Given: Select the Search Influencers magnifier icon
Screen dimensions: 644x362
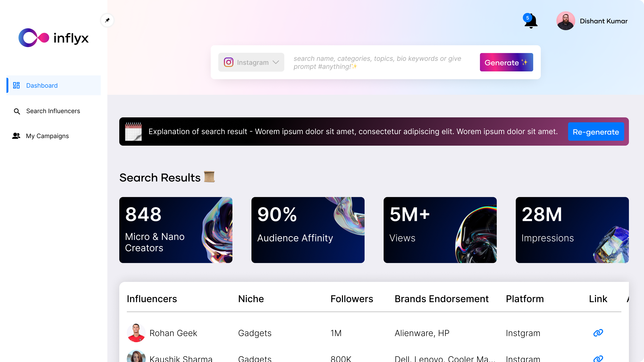Looking at the screenshot, I should tap(17, 111).
